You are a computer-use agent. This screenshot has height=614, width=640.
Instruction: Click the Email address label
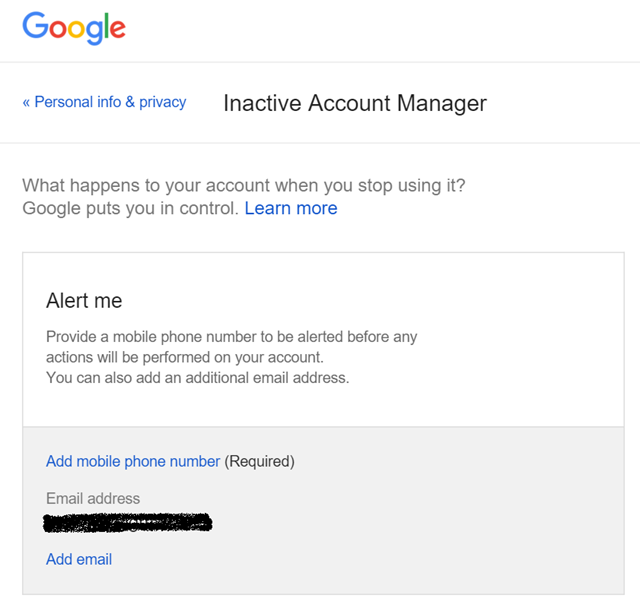[x=93, y=498]
